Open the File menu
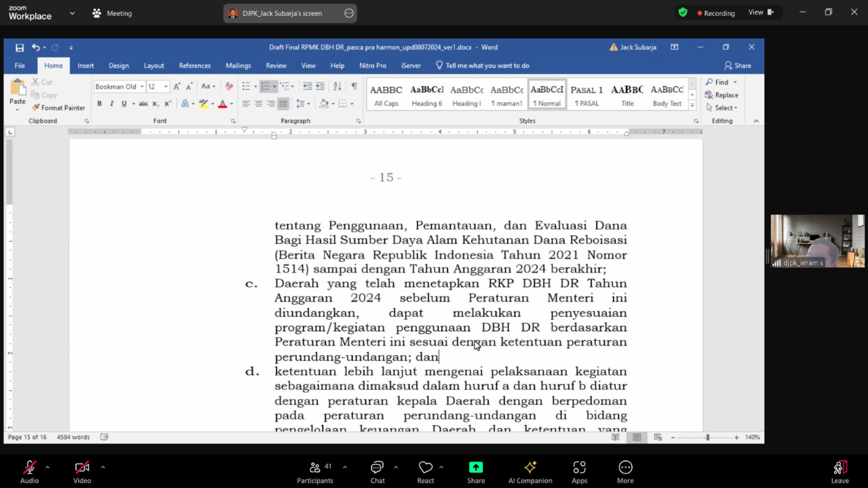This screenshot has width=868, height=488. click(20, 66)
